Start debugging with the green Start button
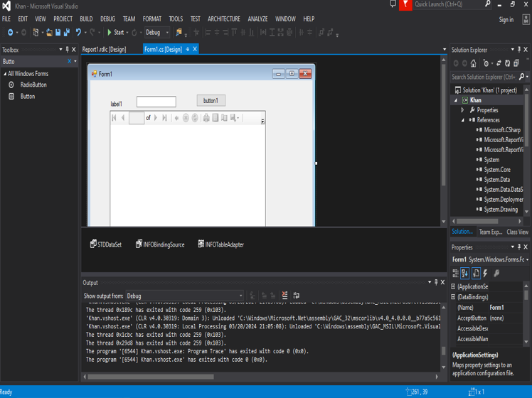Screen dimensions: 532x398 115,33
